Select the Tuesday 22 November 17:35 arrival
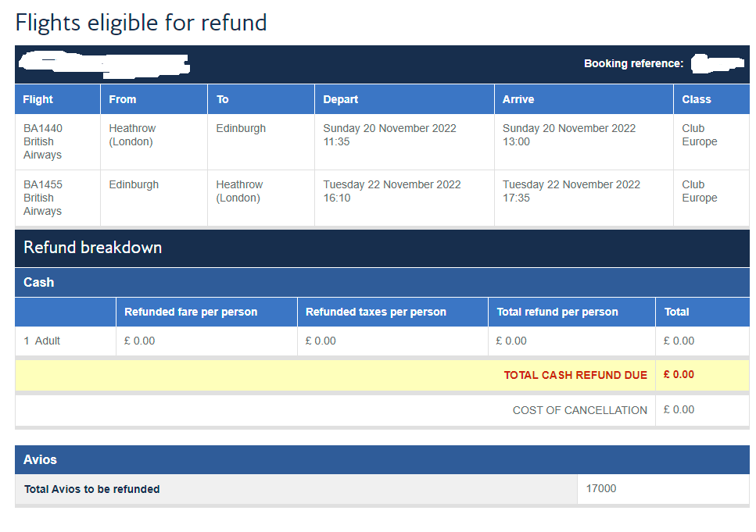Viewport: 756px width, 532px height. (x=571, y=191)
